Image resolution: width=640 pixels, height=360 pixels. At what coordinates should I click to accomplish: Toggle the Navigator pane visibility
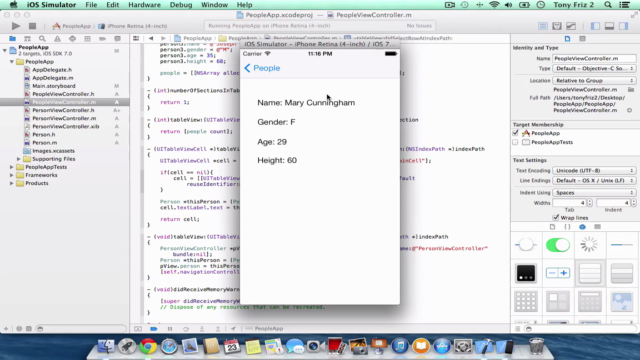[595, 26]
